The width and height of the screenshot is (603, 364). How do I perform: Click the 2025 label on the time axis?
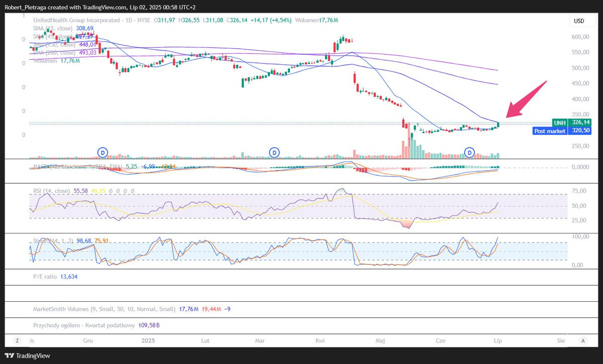148,340
